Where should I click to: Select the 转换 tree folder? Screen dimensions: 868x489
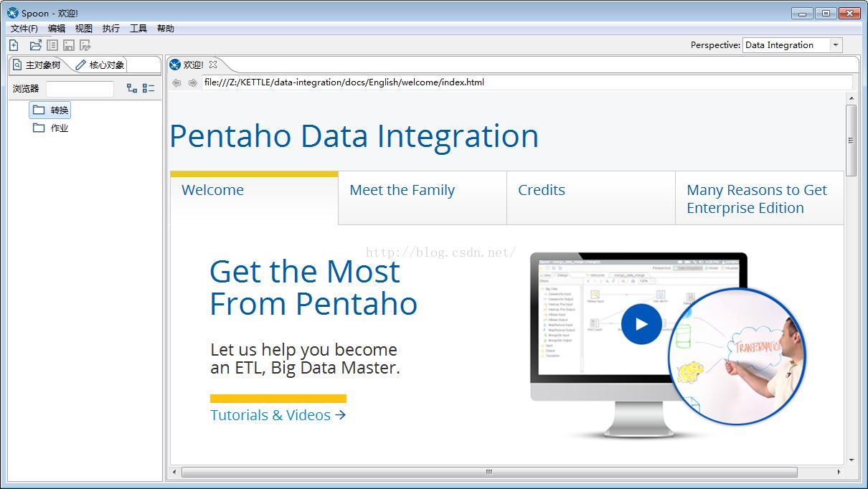(51, 110)
